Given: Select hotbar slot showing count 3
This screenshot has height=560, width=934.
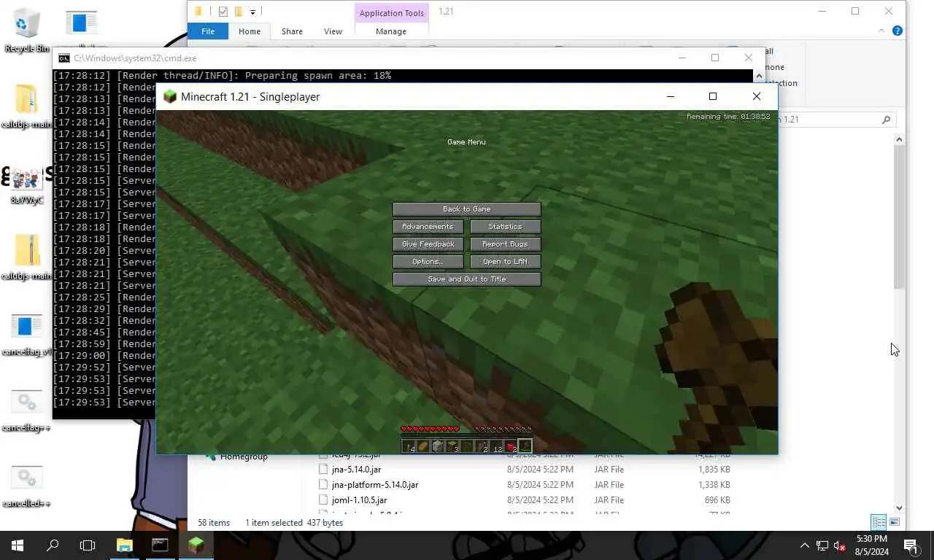Looking at the screenshot, I should coord(452,446).
